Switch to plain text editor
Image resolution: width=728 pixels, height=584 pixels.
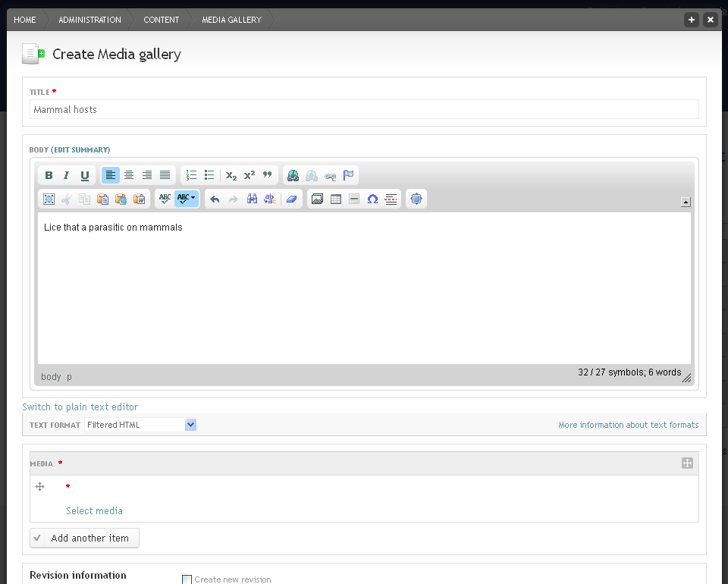[80, 407]
